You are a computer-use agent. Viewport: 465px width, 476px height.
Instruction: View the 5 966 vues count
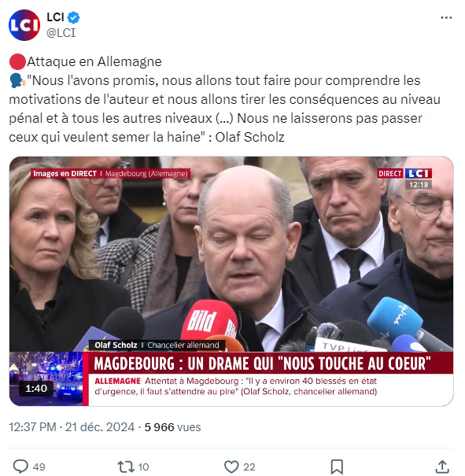(172, 427)
